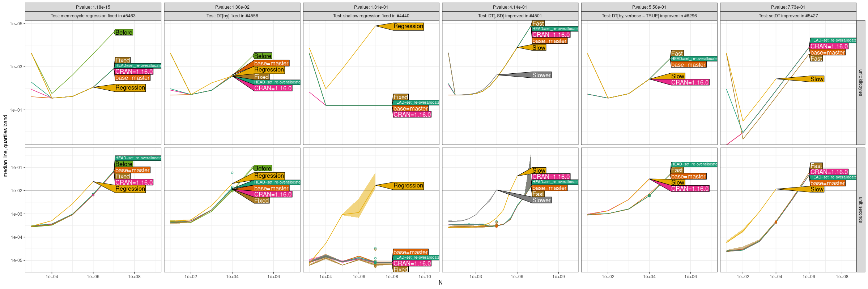Click the y-axis title 'median line, quartiles band'
This screenshot has width=868, height=289.
(x=5, y=146)
